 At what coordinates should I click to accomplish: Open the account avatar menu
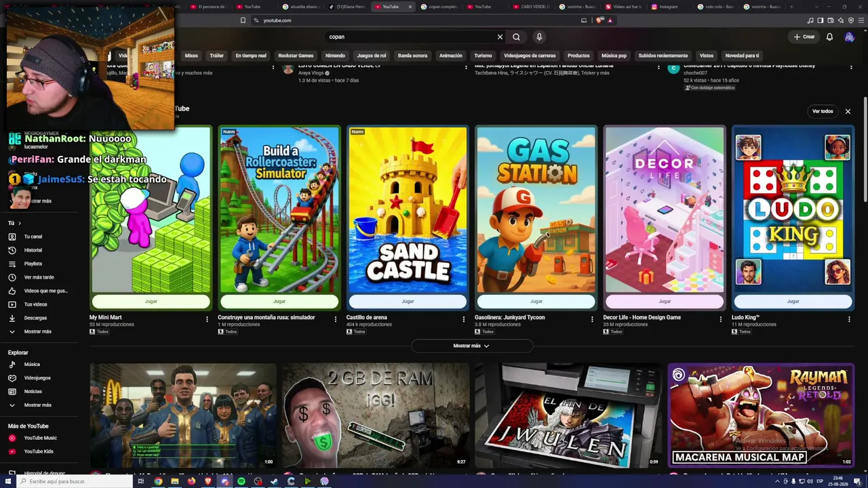(x=849, y=37)
